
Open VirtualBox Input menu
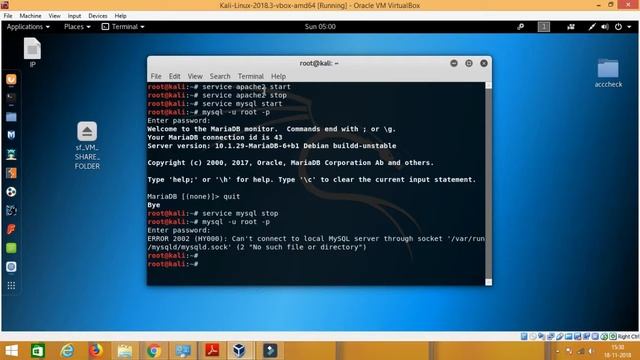[x=74, y=16]
